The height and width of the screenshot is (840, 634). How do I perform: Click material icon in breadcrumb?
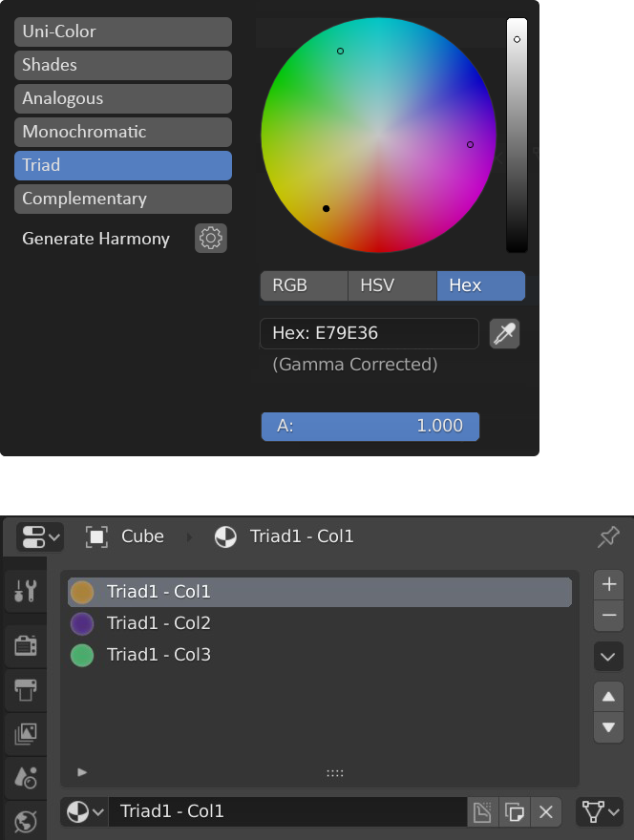[x=225, y=536]
